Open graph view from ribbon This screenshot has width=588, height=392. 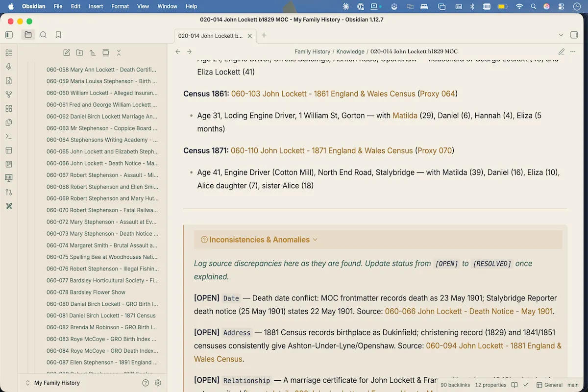[9, 95]
